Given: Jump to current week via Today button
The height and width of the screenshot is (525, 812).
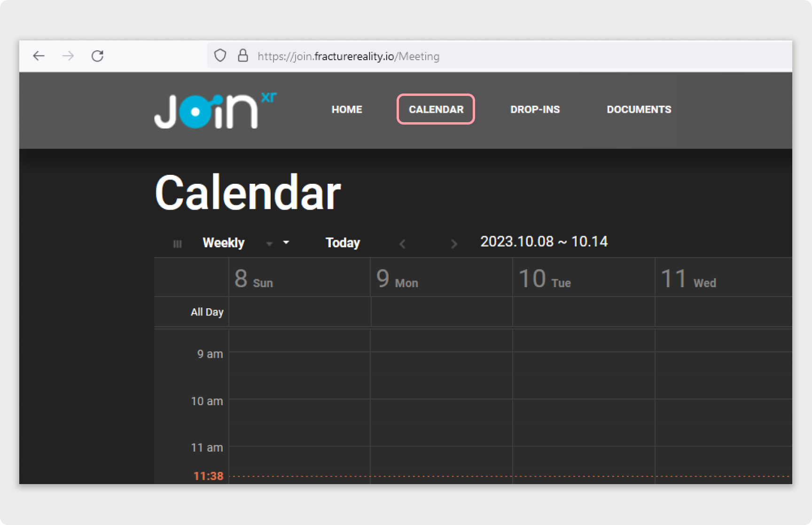Looking at the screenshot, I should point(342,243).
